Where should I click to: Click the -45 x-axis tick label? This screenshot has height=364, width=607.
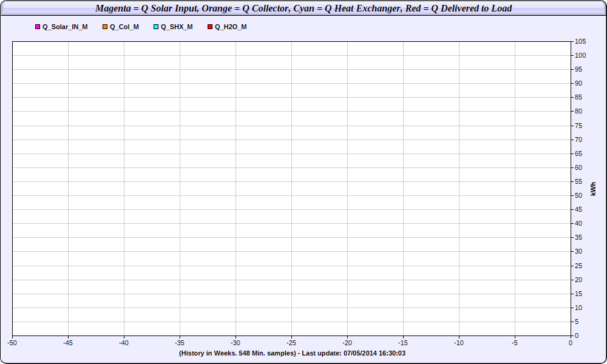click(x=68, y=343)
